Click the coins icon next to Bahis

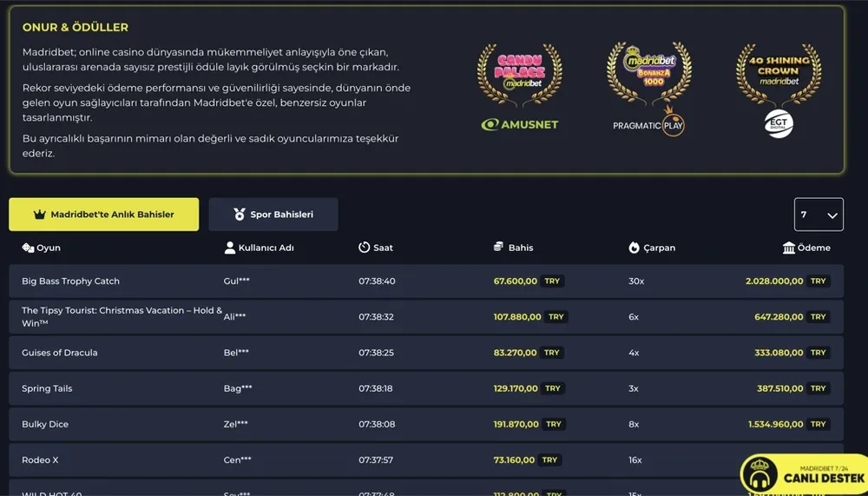499,248
